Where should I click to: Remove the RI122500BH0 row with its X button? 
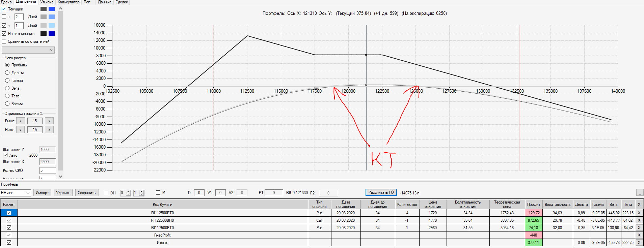click(639, 220)
